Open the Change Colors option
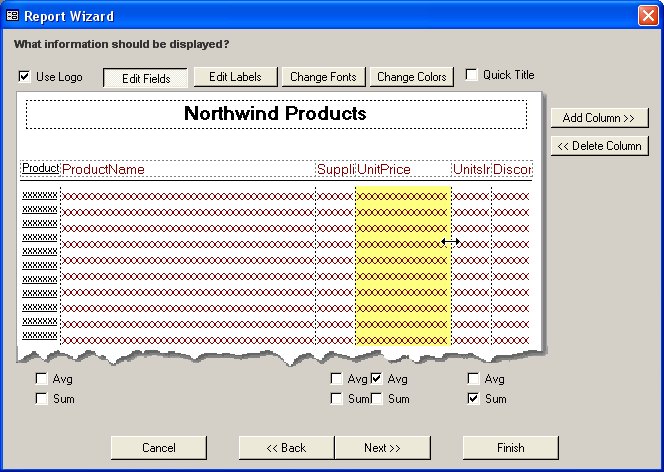664x472 pixels. [412, 77]
